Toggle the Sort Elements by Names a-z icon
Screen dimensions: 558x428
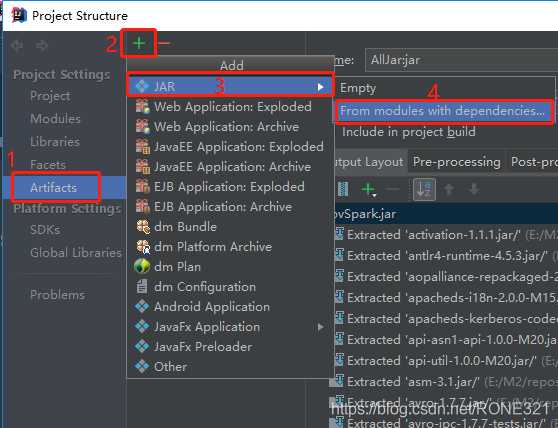tap(424, 189)
